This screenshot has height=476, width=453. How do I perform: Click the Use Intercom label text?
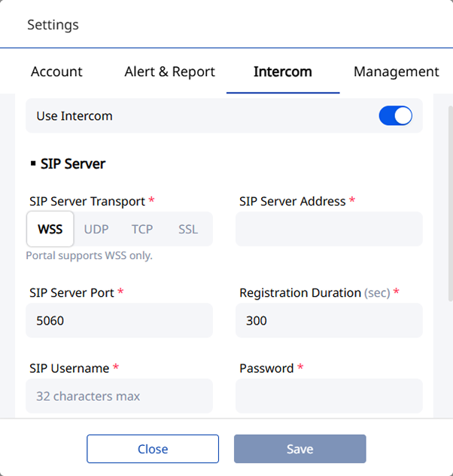tap(74, 116)
